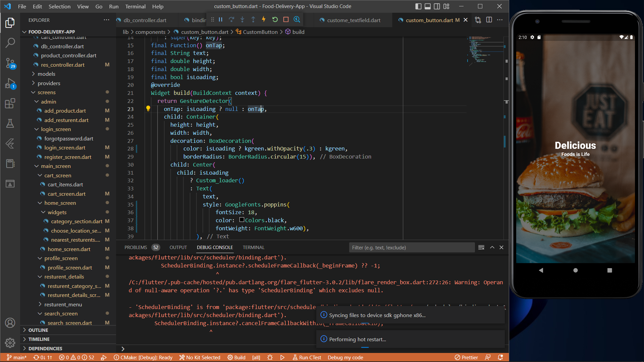Open the Run and Debug sidebar view
644x362 pixels.
(x=10, y=83)
